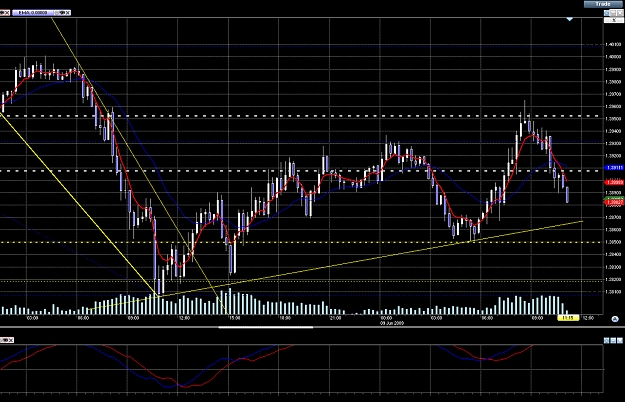
Task: Click the middle icon of the oscillator panel controls
Action: (x=613, y=340)
